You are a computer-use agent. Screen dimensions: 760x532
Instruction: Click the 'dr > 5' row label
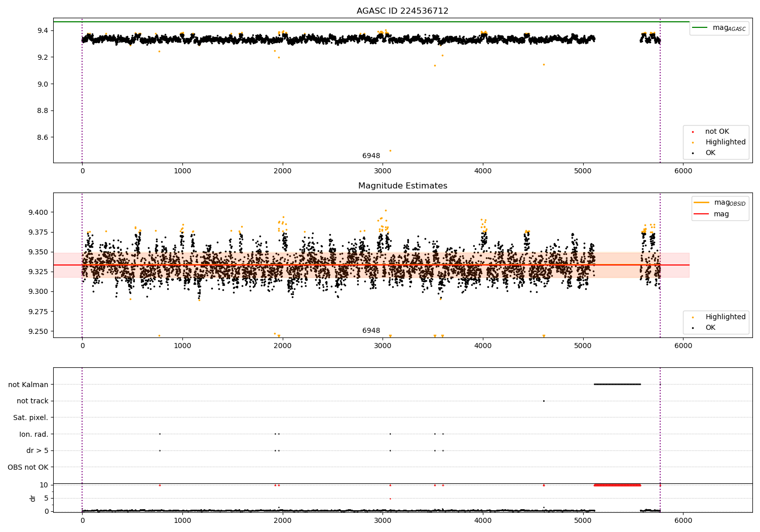[x=37, y=450]
